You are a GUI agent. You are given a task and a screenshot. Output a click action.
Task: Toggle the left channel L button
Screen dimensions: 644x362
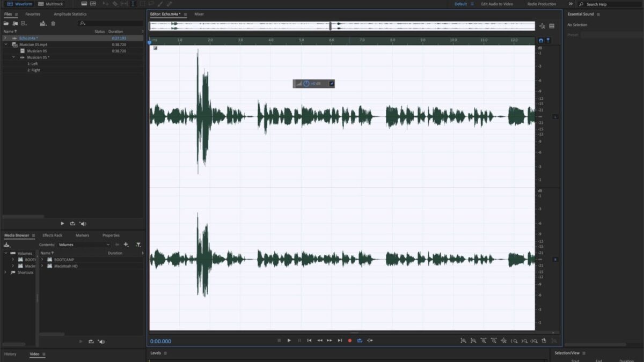[555, 116]
